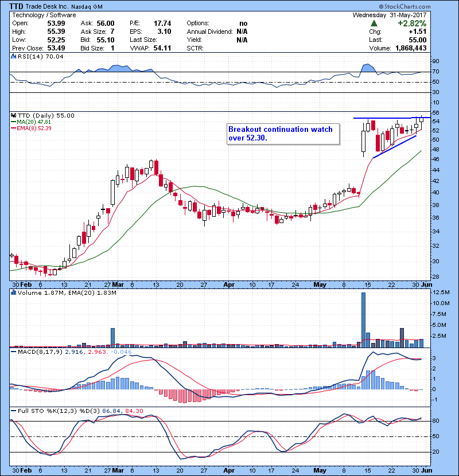The image size is (459, 476).
Task: Click the TTD (Daily) candlestick legend icon
Action: [13, 115]
